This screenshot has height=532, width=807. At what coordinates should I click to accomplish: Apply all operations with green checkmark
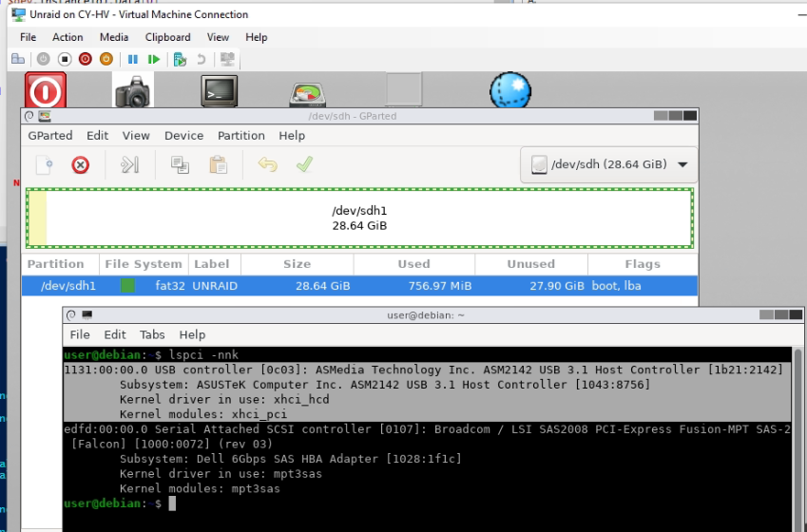coord(305,164)
